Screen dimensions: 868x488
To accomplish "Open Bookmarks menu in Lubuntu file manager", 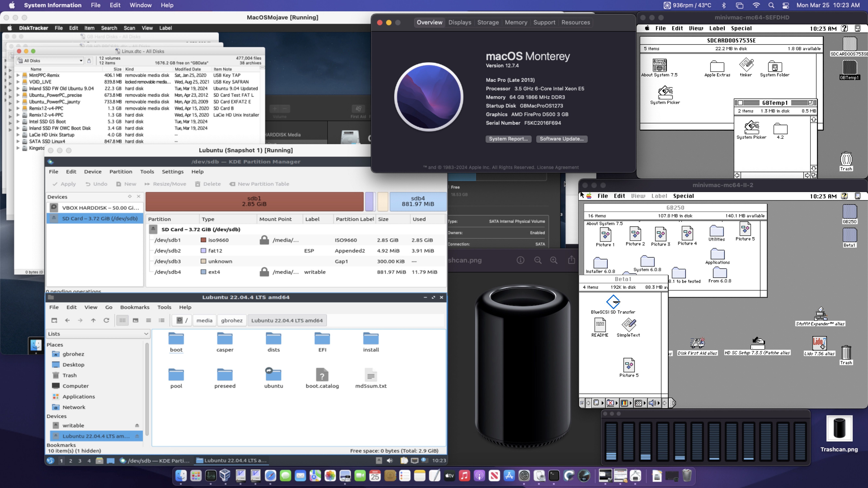I will tap(134, 307).
